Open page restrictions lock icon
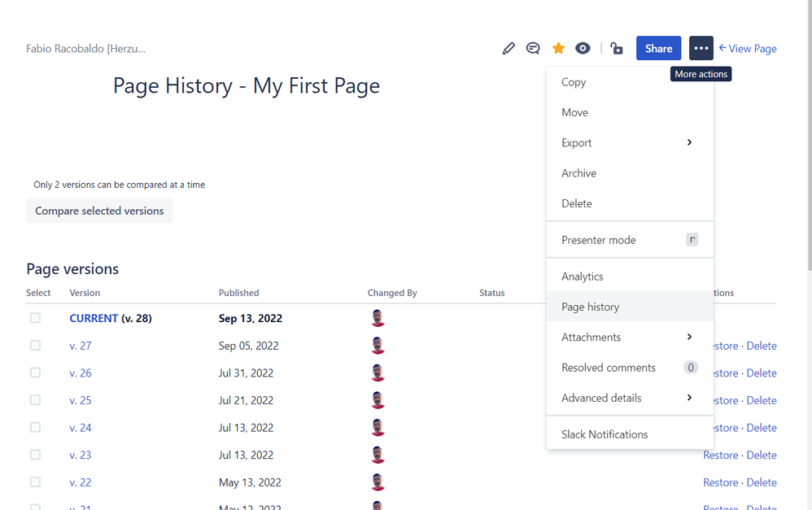The height and width of the screenshot is (510, 812). click(x=616, y=48)
